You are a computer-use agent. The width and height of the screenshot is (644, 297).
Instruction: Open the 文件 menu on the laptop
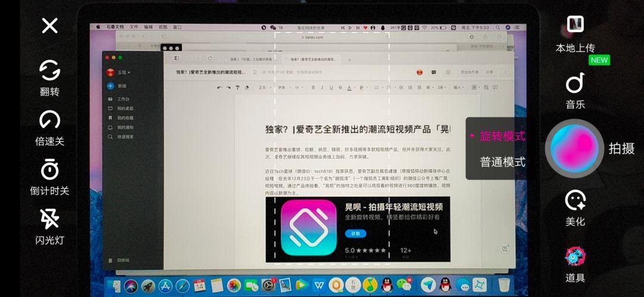tap(134, 27)
